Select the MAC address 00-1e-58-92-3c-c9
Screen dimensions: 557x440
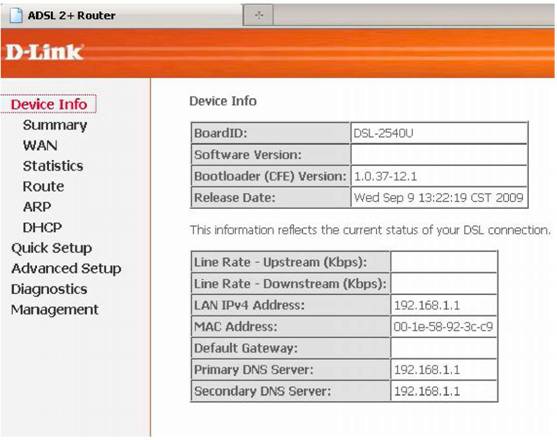pos(443,327)
